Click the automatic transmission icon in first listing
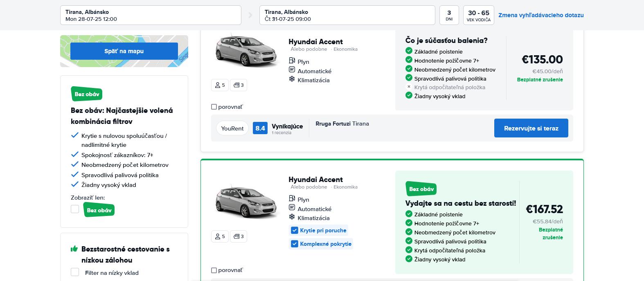Screen dimensions: 644x281 292,70
